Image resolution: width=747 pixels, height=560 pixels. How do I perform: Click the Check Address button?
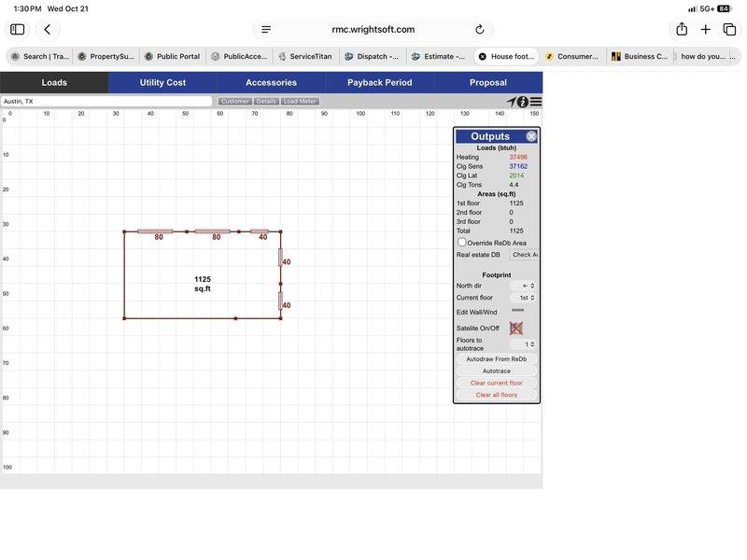click(524, 255)
